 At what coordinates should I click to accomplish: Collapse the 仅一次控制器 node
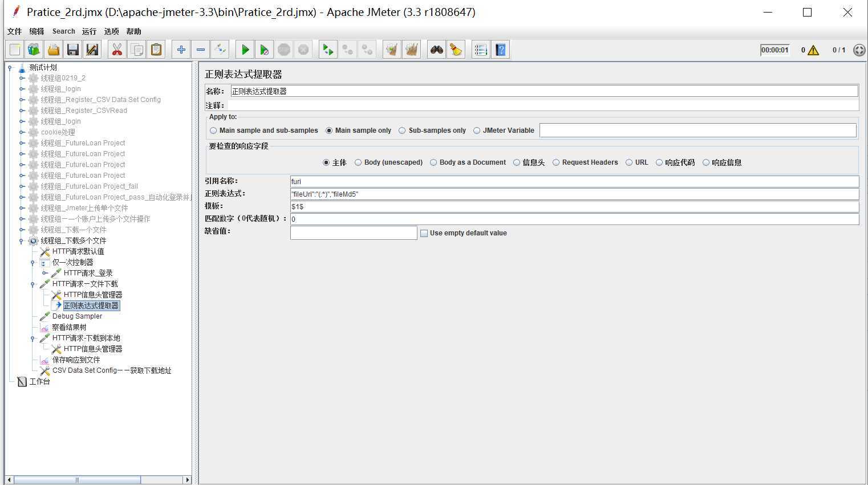(x=33, y=263)
